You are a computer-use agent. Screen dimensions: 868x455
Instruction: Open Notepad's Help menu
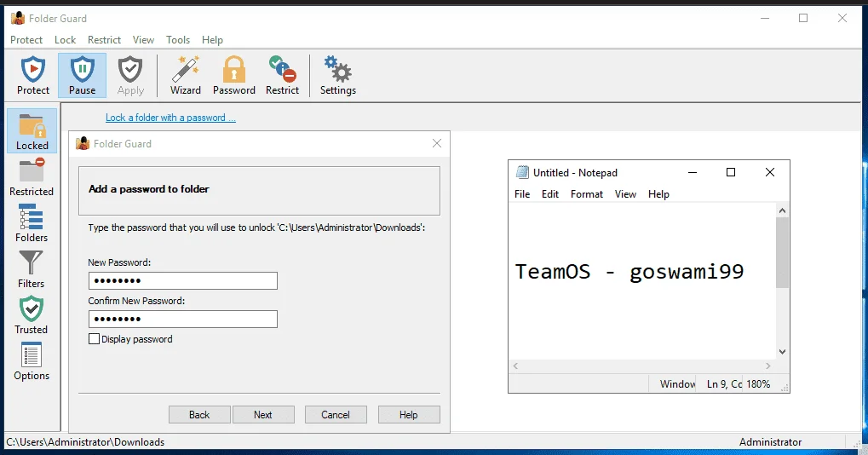click(x=658, y=194)
